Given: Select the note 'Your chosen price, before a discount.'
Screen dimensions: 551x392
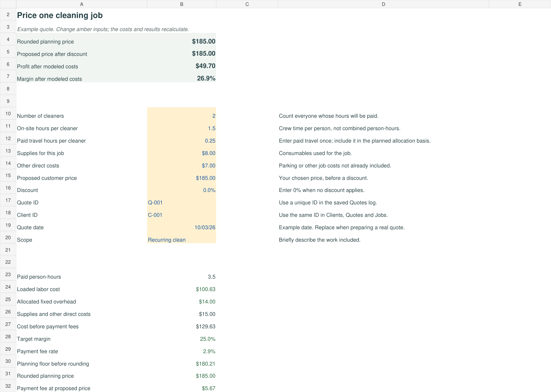Looking at the screenshot, I should (x=323, y=178).
